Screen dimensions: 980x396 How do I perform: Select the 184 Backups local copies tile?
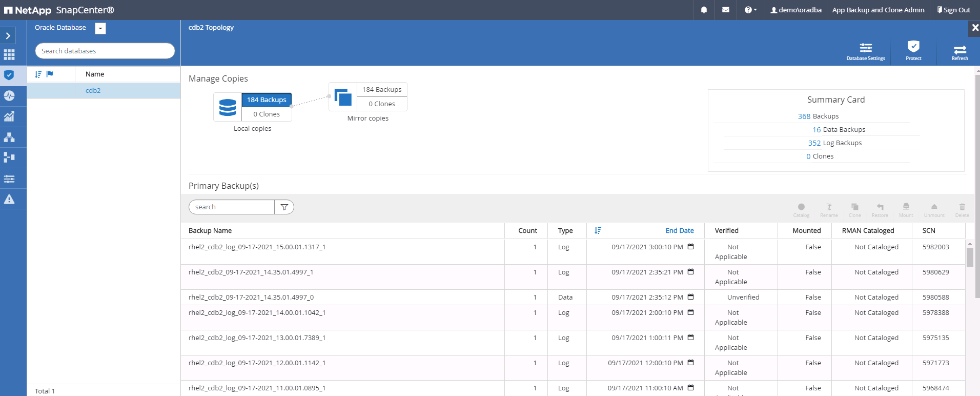(267, 100)
